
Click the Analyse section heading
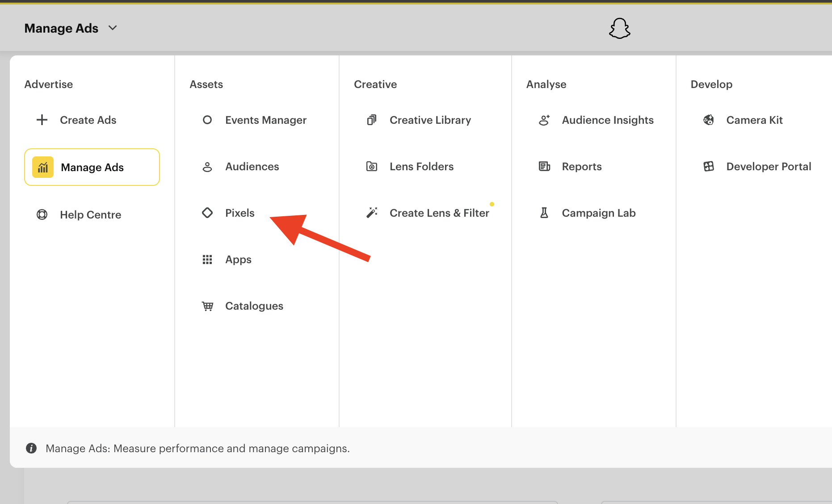(546, 84)
